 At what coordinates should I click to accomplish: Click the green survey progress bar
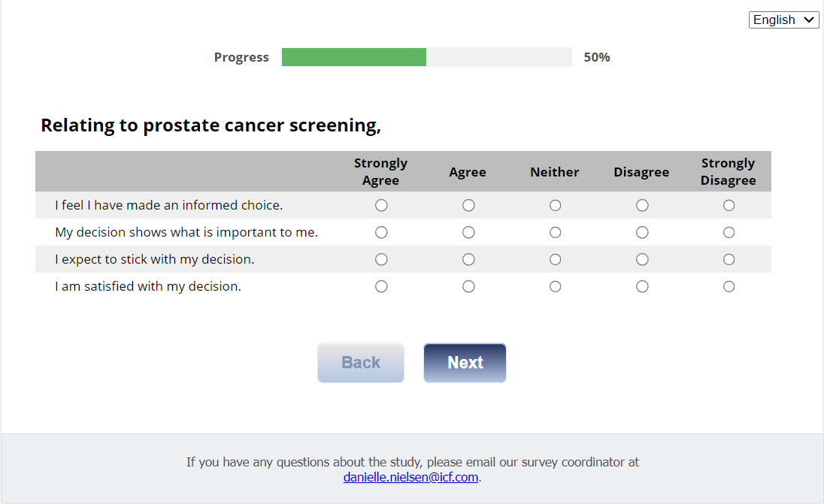coord(354,57)
